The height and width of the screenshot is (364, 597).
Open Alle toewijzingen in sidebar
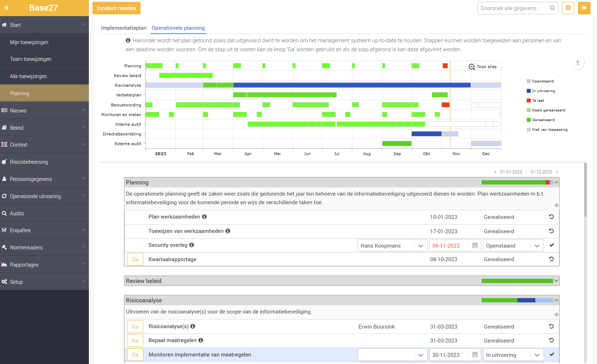point(44,76)
